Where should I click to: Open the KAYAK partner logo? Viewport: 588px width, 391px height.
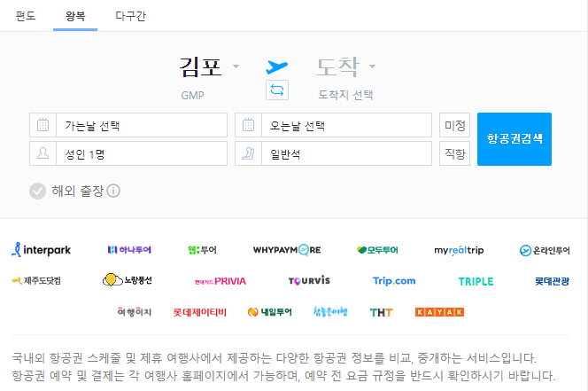coord(439,312)
